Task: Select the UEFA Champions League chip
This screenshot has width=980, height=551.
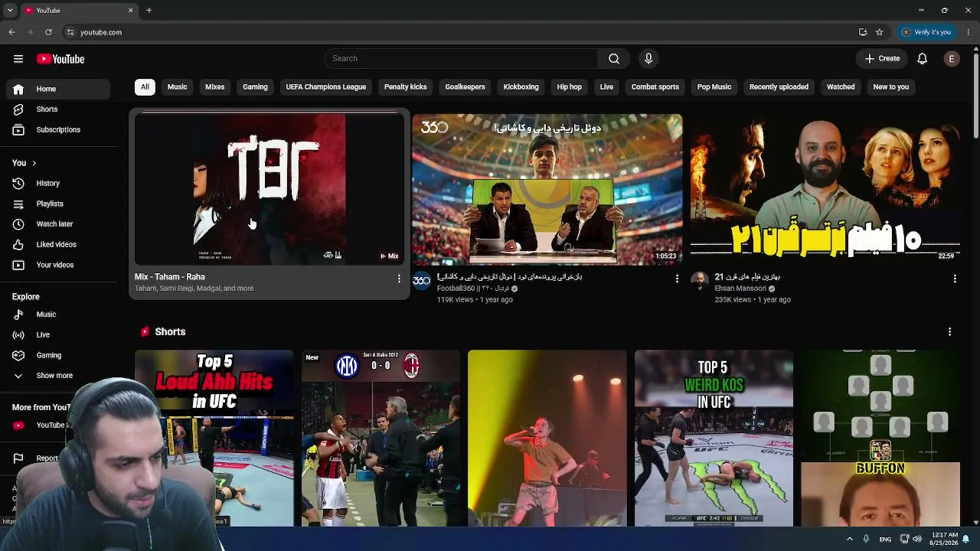Action: pyautogui.click(x=326, y=87)
